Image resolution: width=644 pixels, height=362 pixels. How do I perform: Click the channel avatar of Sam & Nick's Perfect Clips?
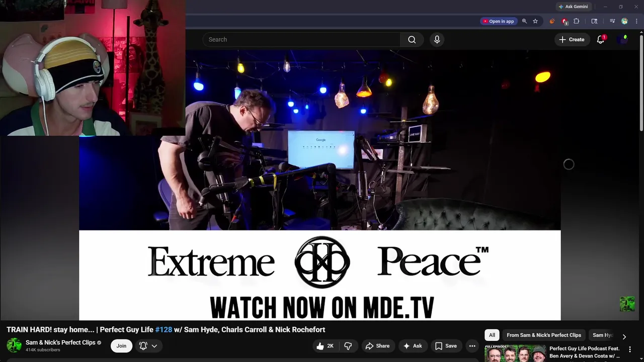14,345
